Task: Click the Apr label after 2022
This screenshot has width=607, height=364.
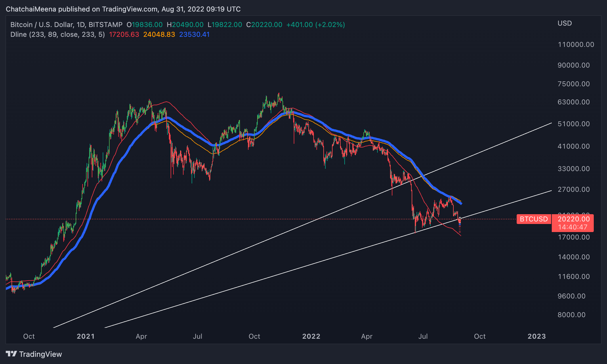Action: [367, 336]
